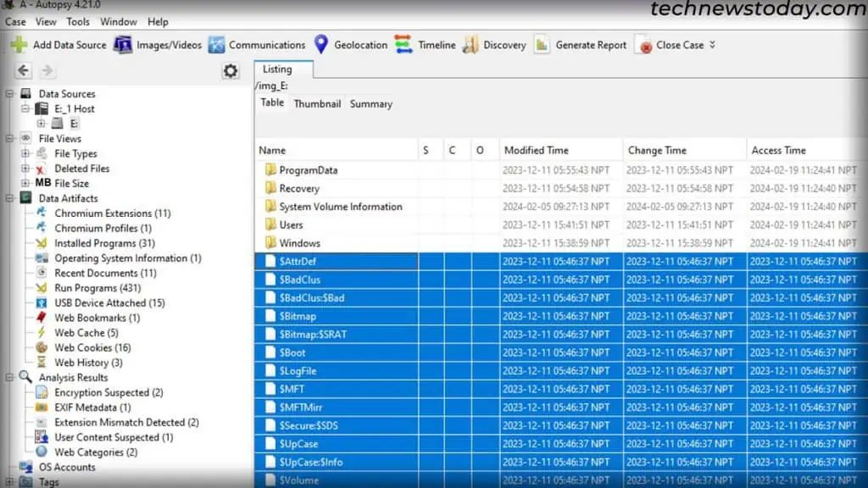The width and height of the screenshot is (868, 488).
Task: Open the Help menu
Action: (158, 21)
